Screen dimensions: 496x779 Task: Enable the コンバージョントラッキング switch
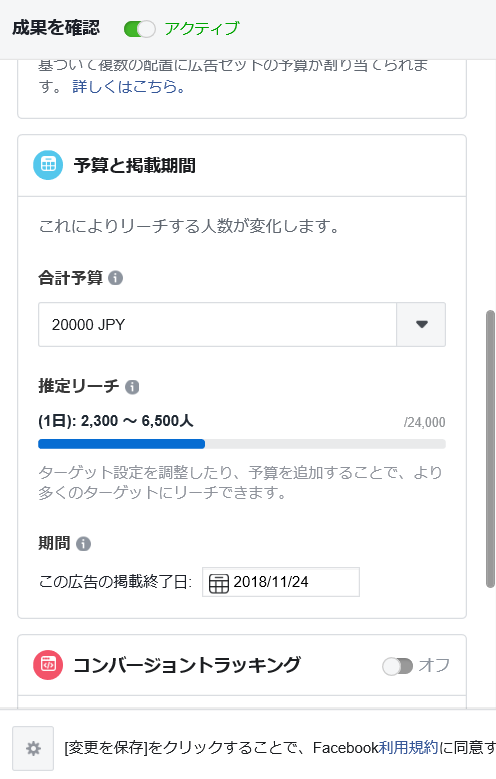(x=397, y=666)
